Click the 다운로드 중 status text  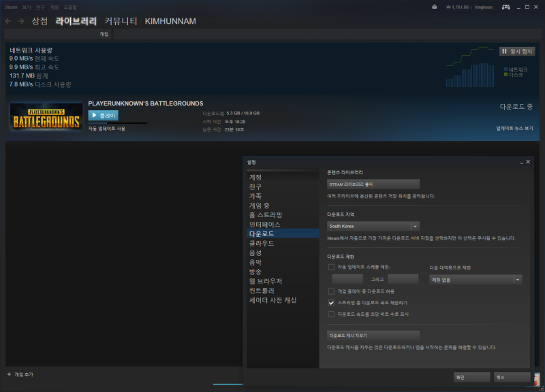click(516, 107)
